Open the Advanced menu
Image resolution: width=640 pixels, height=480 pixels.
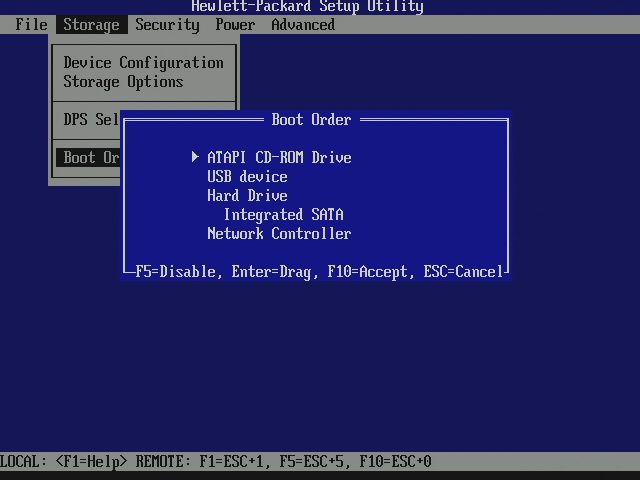303,24
